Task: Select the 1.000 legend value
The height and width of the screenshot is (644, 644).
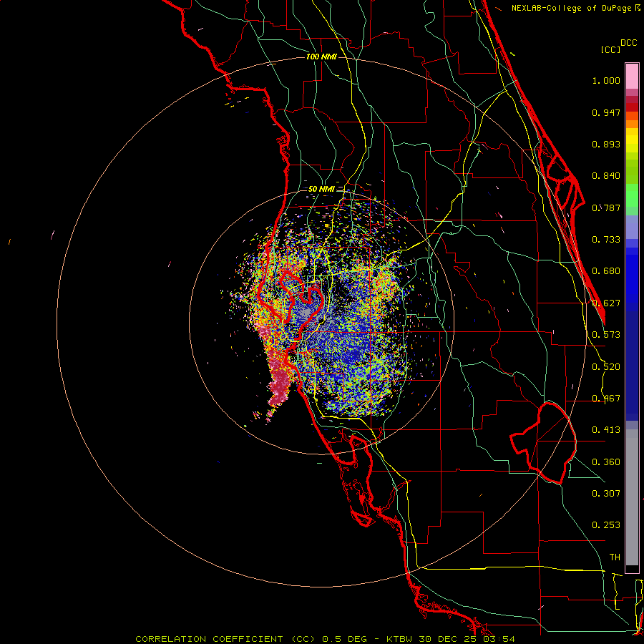Action: click(x=606, y=80)
